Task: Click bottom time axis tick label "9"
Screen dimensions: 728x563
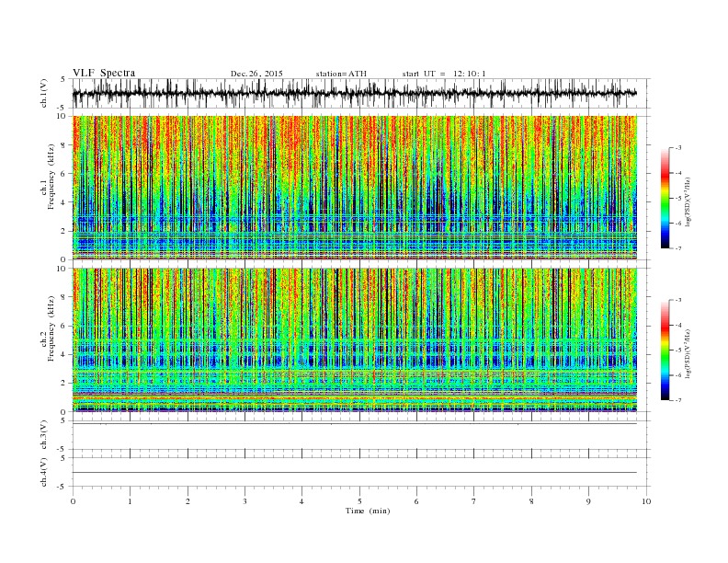Action: 588,501
